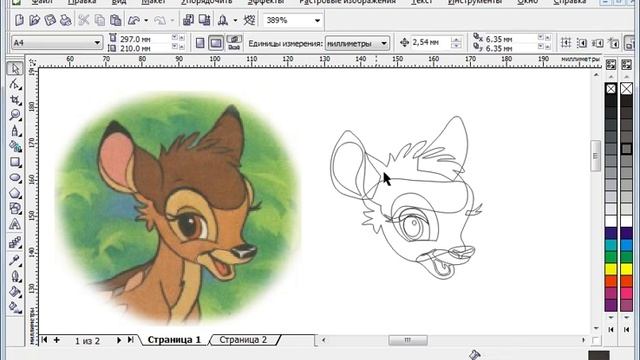Viewport: 640px width, 360px height.
Task: Click the Undo arrow icon
Action: pyautogui.click(x=134, y=20)
